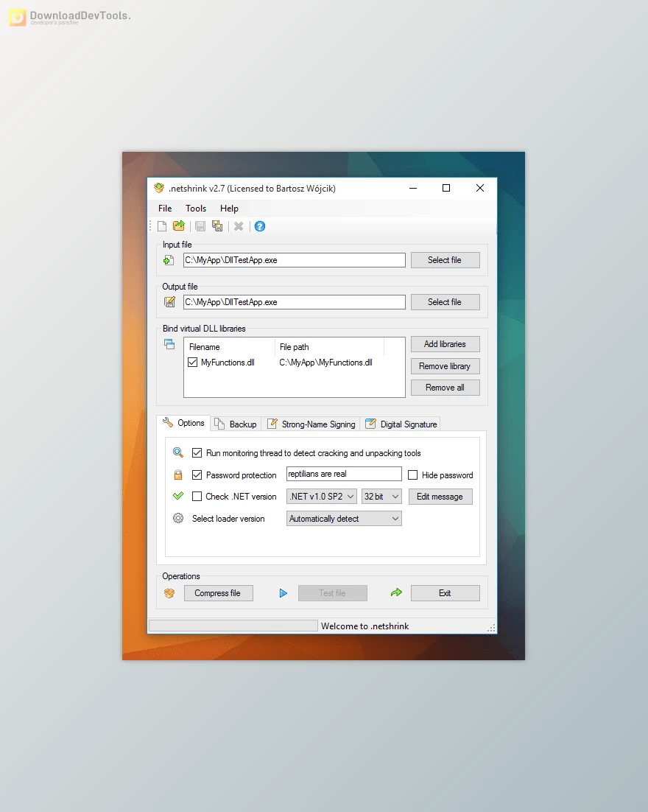The height and width of the screenshot is (812, 648).
Task: Switch to the Options tab
Action: [x=184, y=423]
